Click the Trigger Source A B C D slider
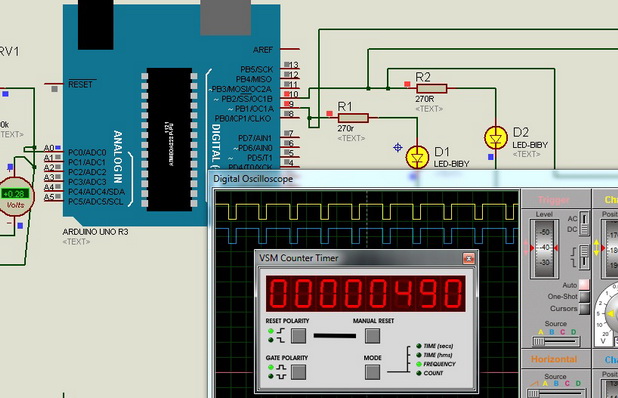The image size is (618, 398). (x=556, y=341)
